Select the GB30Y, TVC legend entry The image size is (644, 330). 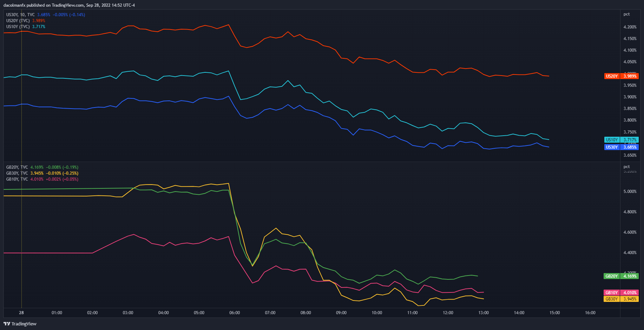(x=17, y=173)
